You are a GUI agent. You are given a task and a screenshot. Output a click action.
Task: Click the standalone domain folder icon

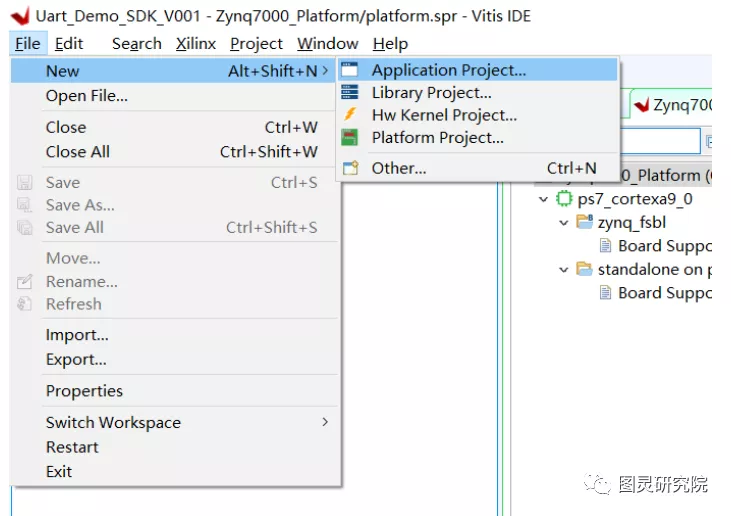[x=584, y=269]
